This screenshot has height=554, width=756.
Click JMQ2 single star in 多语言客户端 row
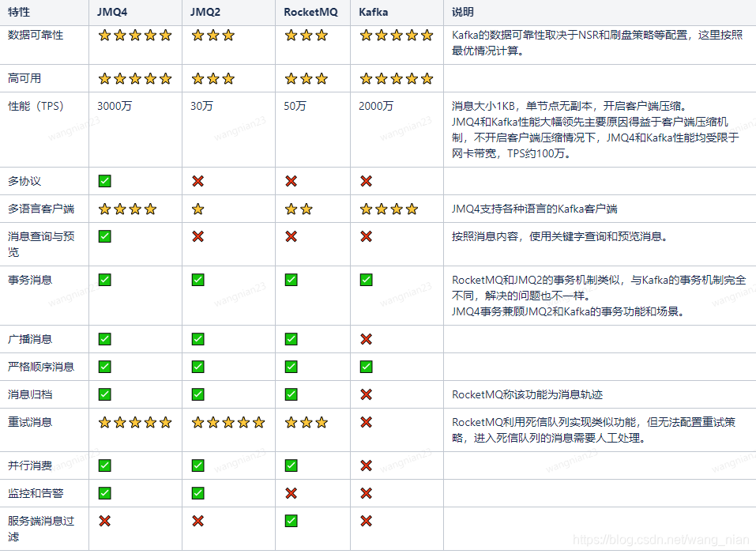[197, 209]
